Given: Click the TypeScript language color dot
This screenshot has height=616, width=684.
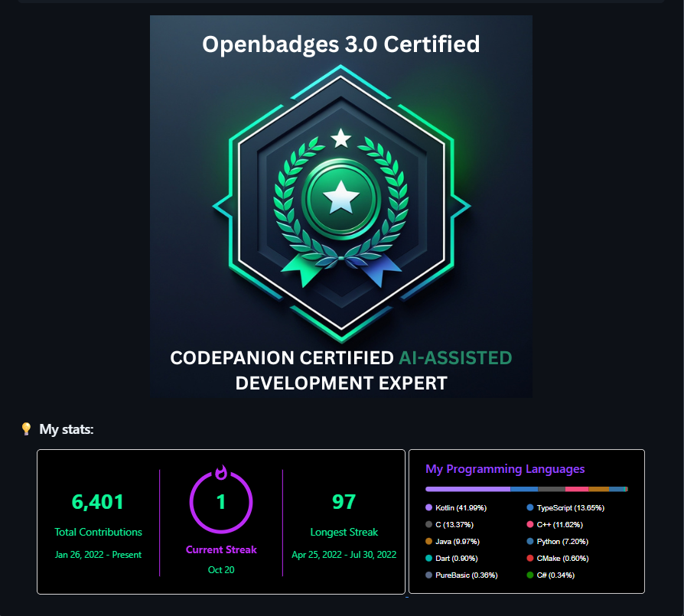Looking at the screenshot, I should 530,508.
